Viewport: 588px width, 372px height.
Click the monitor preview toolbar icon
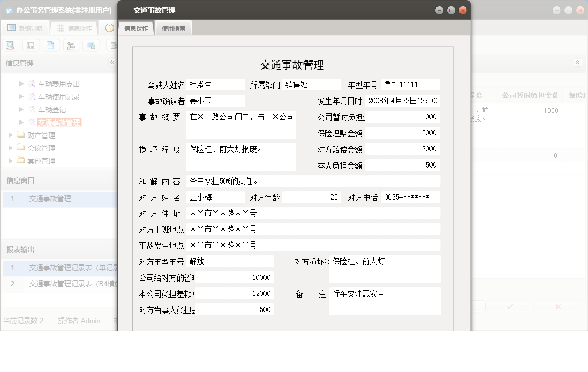[x=91, y=45]
